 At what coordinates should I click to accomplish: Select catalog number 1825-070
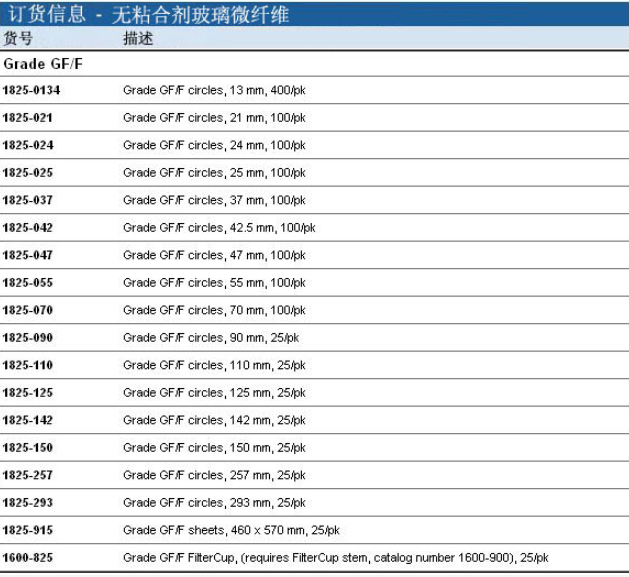click(x=28, y=310)
